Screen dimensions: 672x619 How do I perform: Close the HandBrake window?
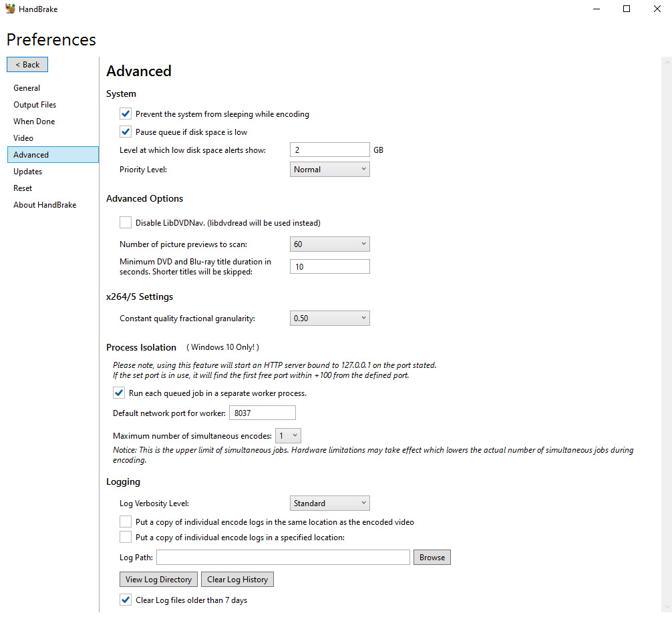tap(657, 9)
